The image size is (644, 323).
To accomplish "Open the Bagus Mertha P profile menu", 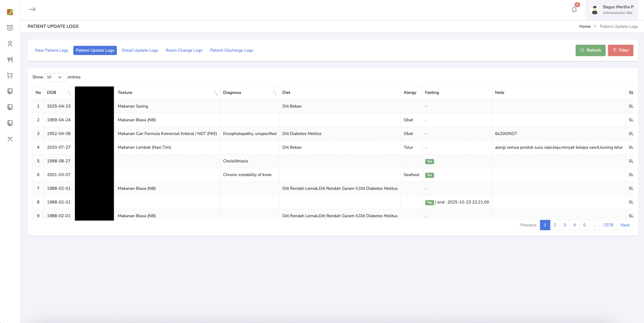I will coord(612,10).
